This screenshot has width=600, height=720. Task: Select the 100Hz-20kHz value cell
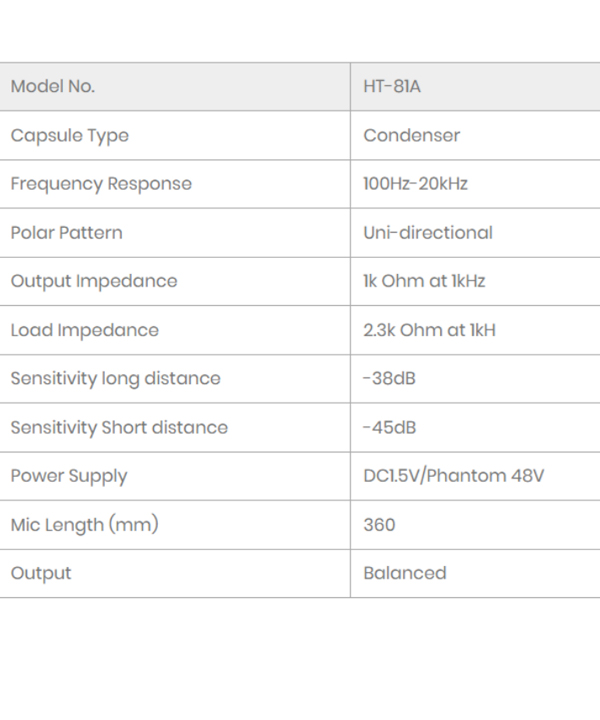click(416, 184)
